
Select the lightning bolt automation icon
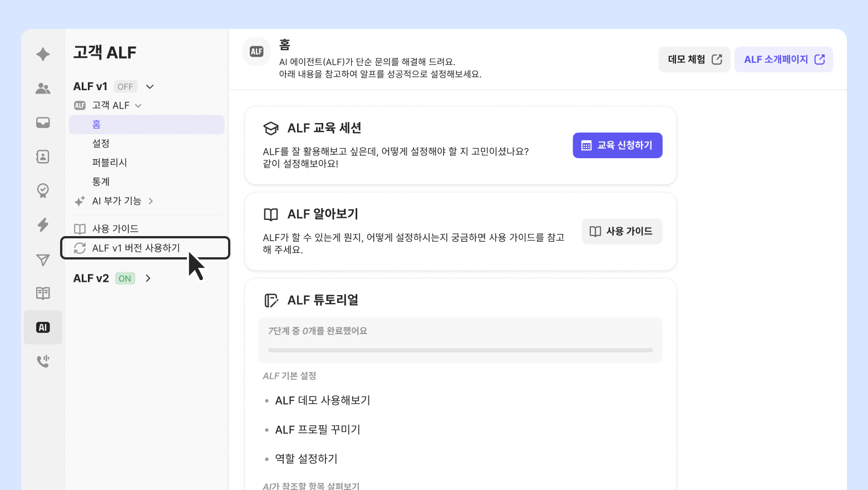43,225
